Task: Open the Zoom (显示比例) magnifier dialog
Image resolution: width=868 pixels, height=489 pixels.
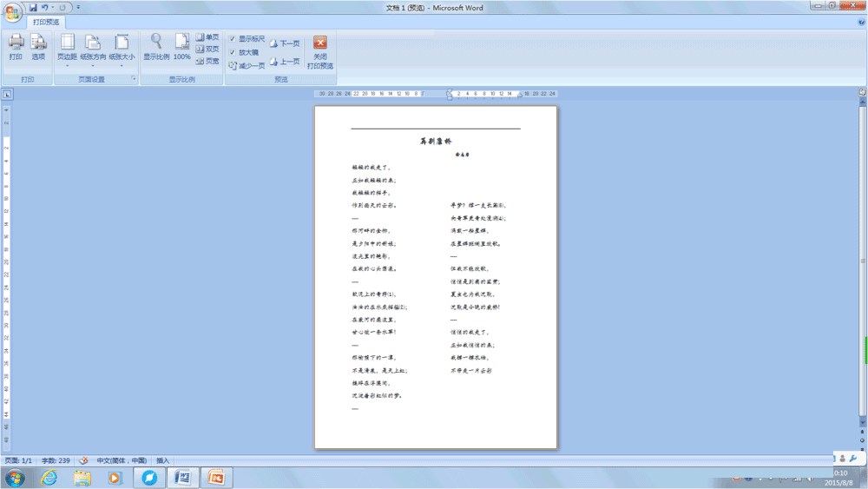Action: pyautogui.click(x=156, y=47)
